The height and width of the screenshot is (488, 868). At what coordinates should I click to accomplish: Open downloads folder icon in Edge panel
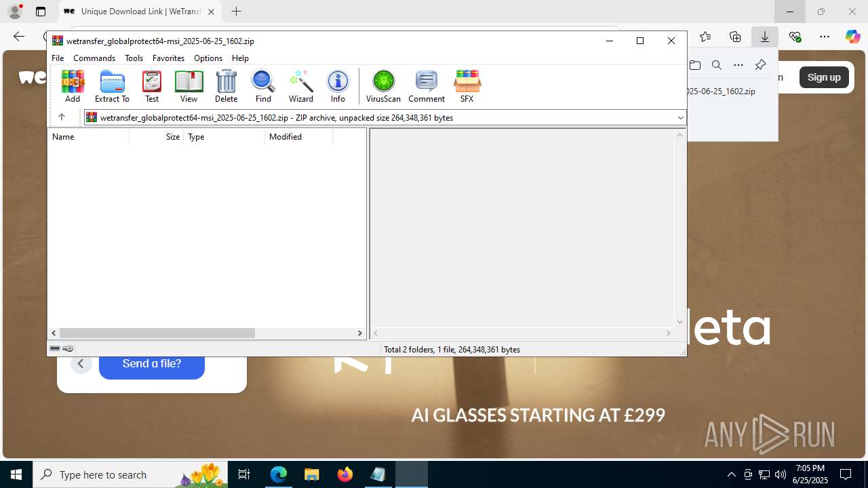coord(695,65)
